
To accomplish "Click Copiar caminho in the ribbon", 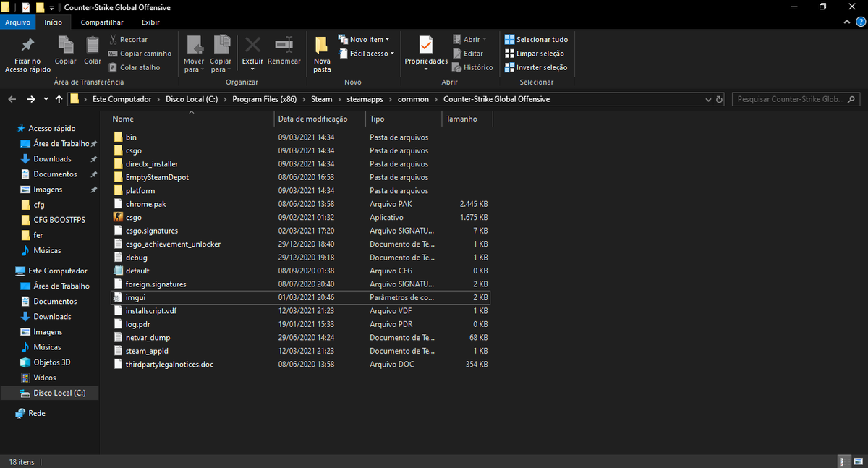I will (x=140, y=54).
